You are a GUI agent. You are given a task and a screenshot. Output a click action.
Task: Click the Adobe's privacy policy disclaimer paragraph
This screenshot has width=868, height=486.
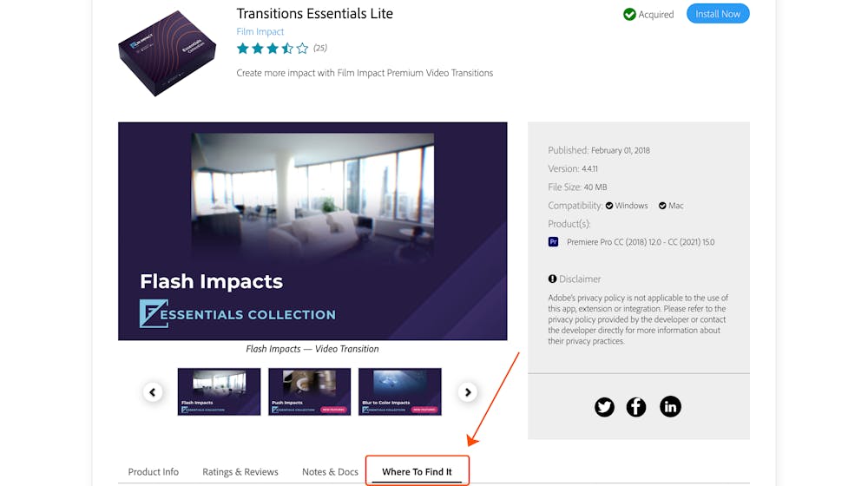coord(638,319)
